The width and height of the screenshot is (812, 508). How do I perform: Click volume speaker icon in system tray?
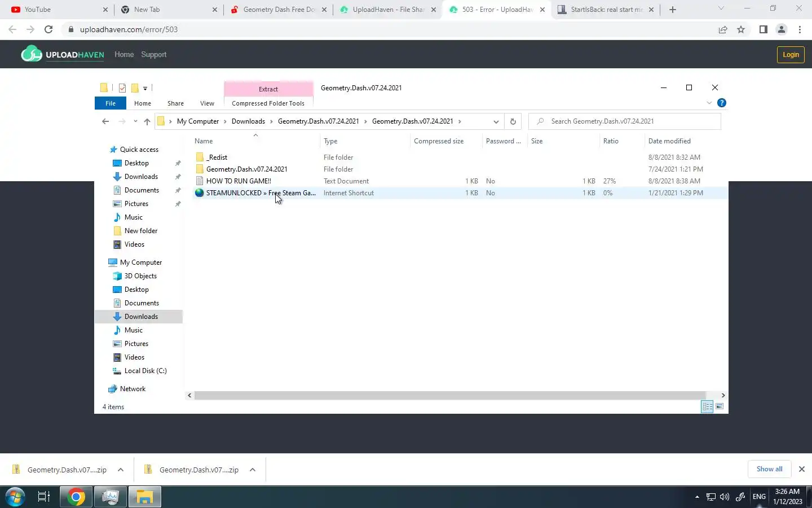click(x=725, y=497)
